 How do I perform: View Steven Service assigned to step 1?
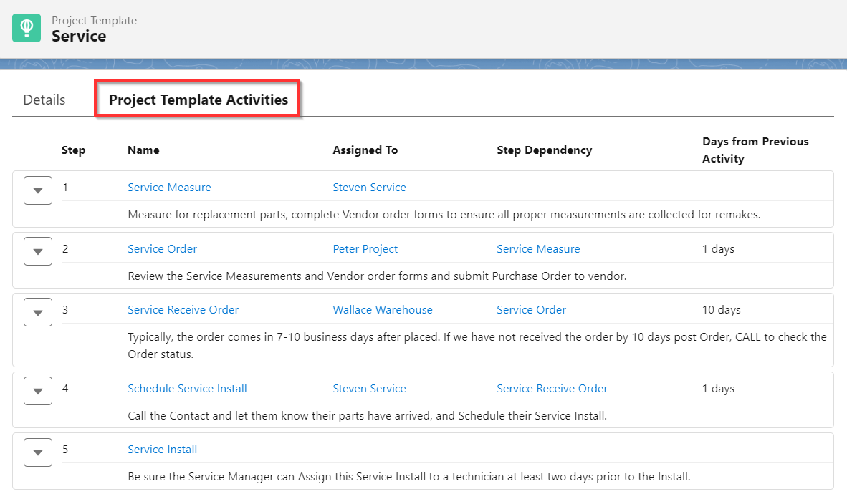369,187
